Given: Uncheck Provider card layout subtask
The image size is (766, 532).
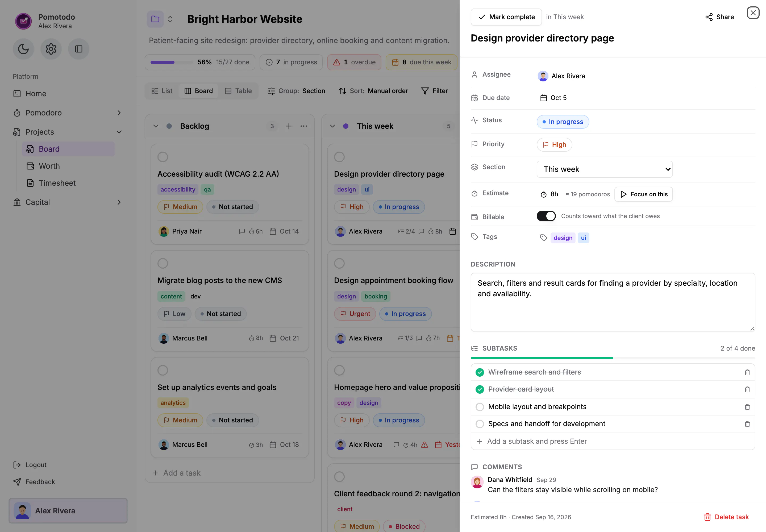Looking at the screenshot, I should 480,389.
